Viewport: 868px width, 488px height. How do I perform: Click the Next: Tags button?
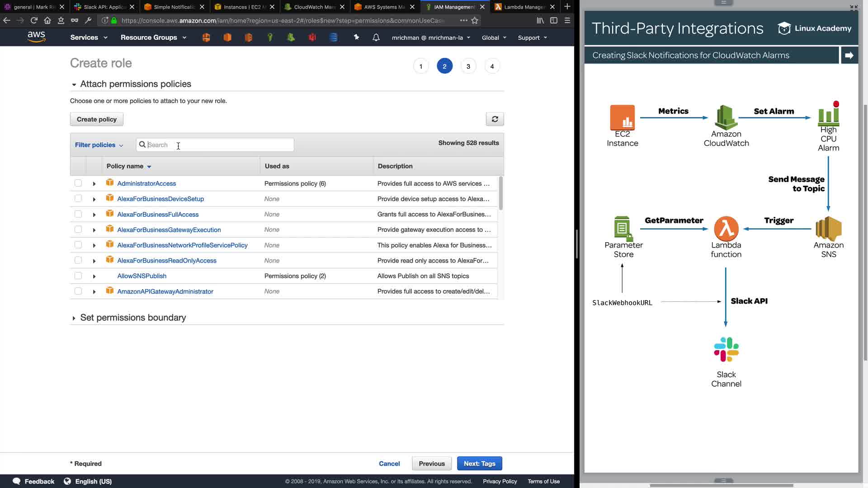coord(479,464)
